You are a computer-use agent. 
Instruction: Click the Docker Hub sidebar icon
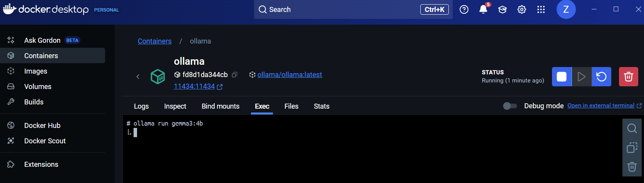click(x=11, y=125)
